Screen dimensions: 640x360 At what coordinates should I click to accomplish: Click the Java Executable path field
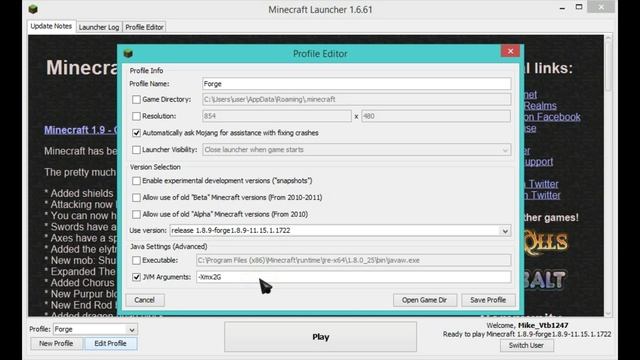tap(353, 260)
